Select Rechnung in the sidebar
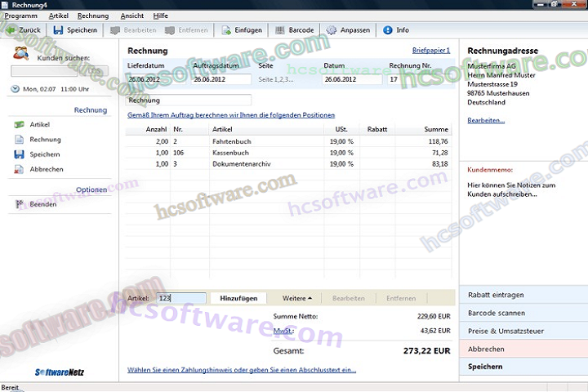 click(45, 140)
